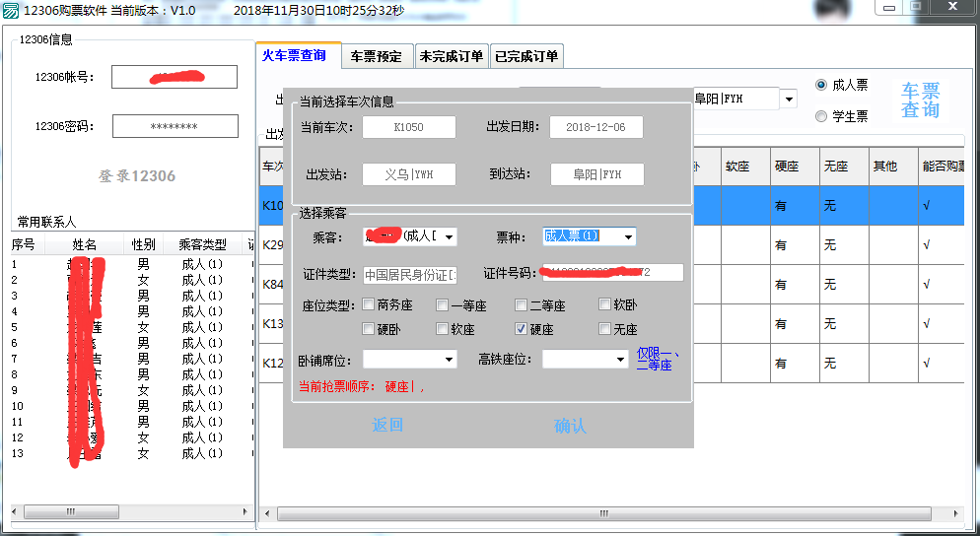980x536 pixels.
Task: Click the 无座 column header
Action: click(844, 167)
